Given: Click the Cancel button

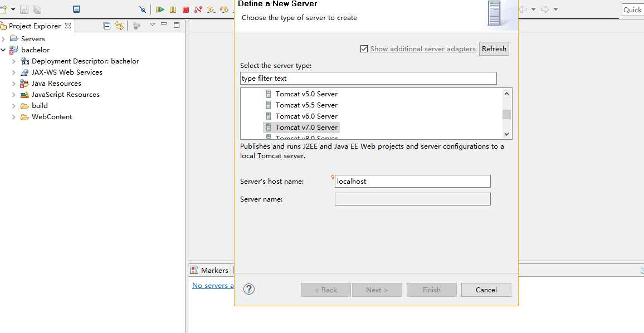Looking at the screenshot, I should click(486, 290).
